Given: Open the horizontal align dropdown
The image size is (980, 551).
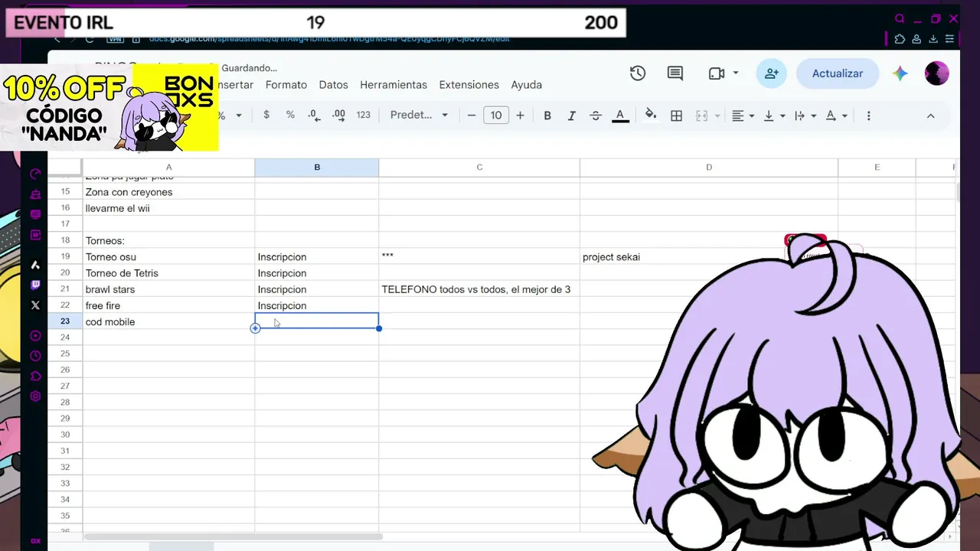Looking at the screenshot, I should pos(743,116).
